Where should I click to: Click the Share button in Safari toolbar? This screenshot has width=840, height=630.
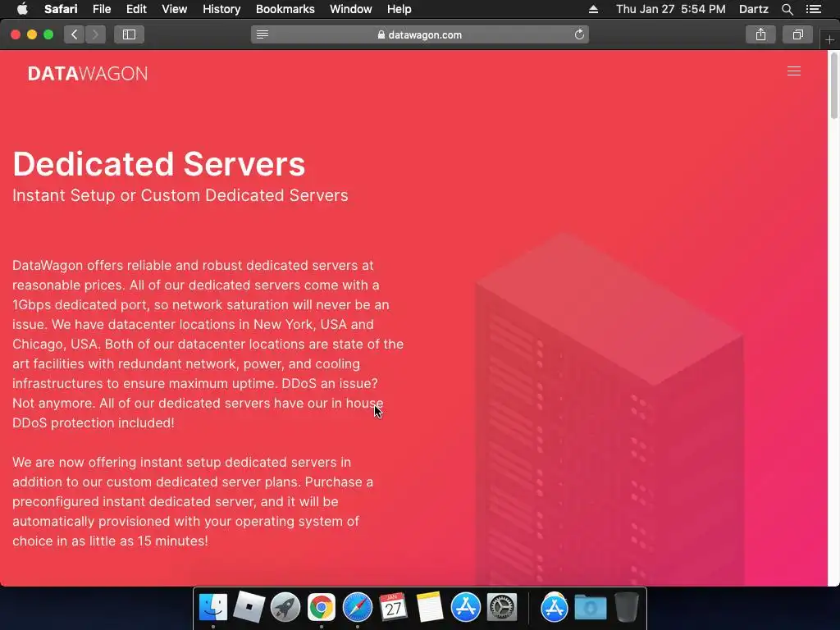click(760, 34)
